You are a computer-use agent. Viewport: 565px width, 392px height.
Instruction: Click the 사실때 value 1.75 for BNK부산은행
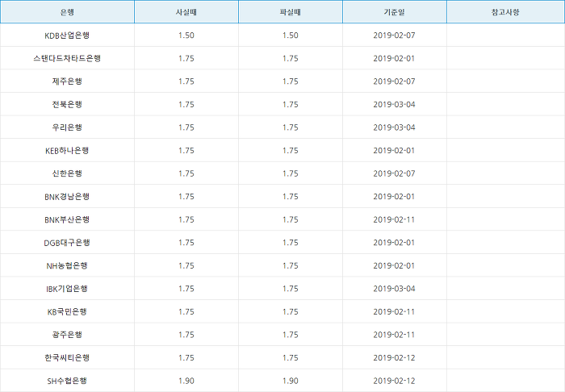186,219
